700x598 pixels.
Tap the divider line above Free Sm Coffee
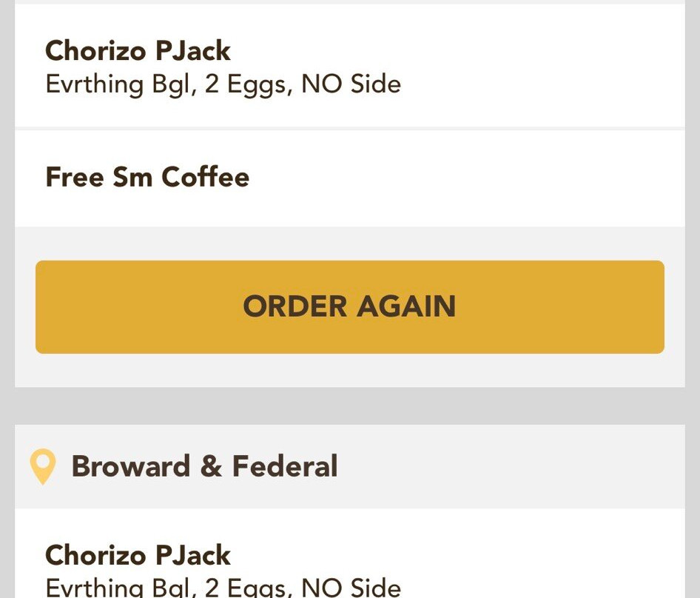[x=350, y=129]
